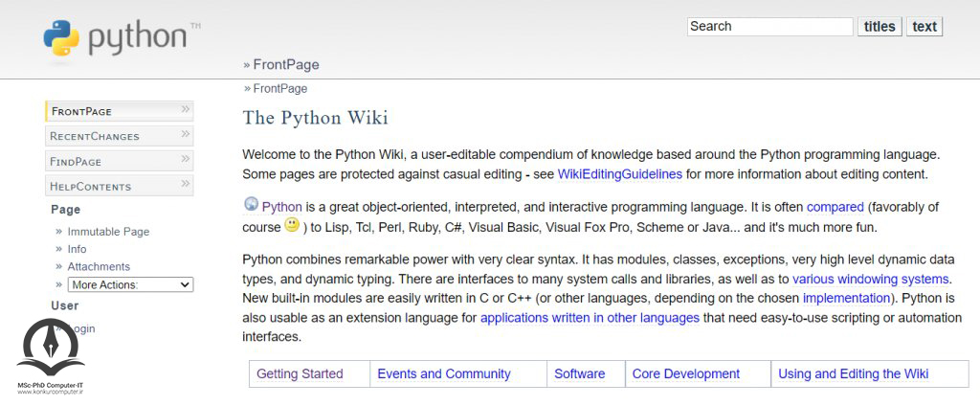Screen dimensions: 980x406
Task: Open applications written in other languages link
Action: [x=590, y=318]
